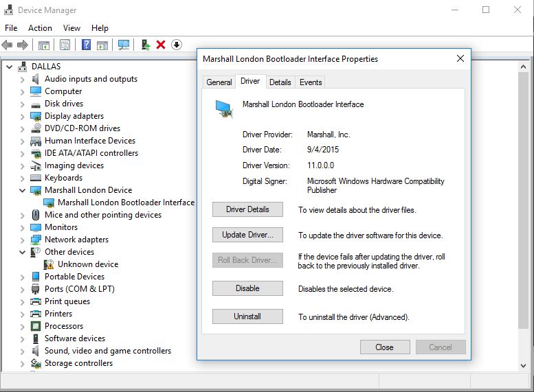Open the View menu
This screenshot has width=534, height=392.
click(x=71, y=28)
